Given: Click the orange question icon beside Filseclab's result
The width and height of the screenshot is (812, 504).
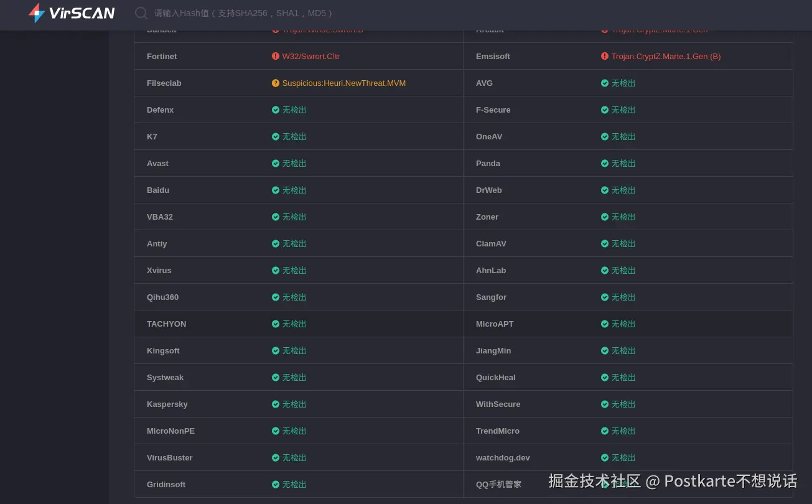Looking at the screenshot, I should pyautogui.click(x=276, y=83).
